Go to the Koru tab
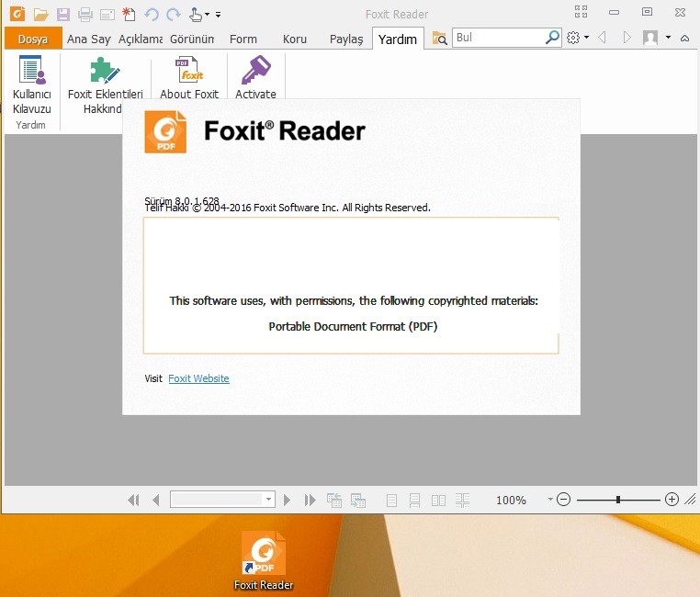 pyautogui.click(x=295, y=39)
